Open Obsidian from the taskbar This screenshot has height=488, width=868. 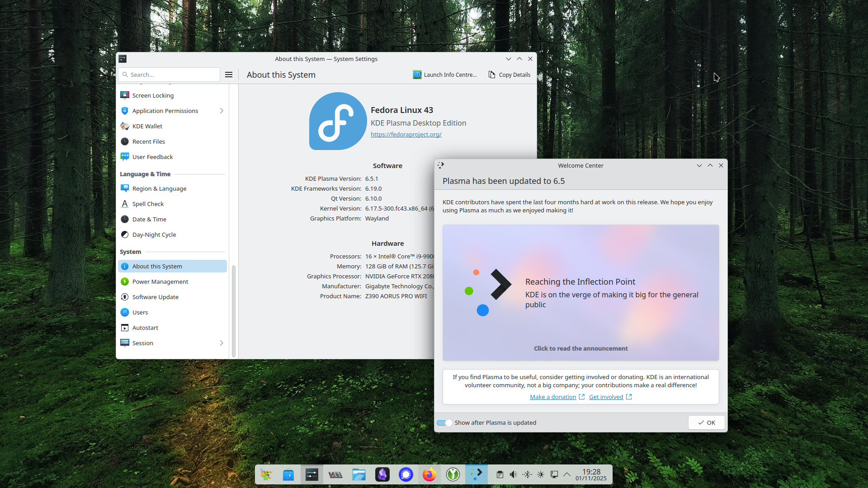click(382, 474)
